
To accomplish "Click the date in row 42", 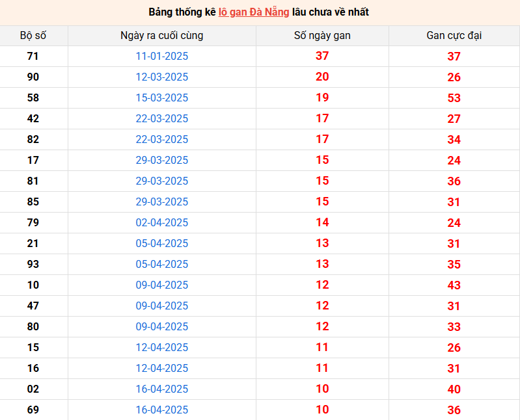I will point(162,118).
